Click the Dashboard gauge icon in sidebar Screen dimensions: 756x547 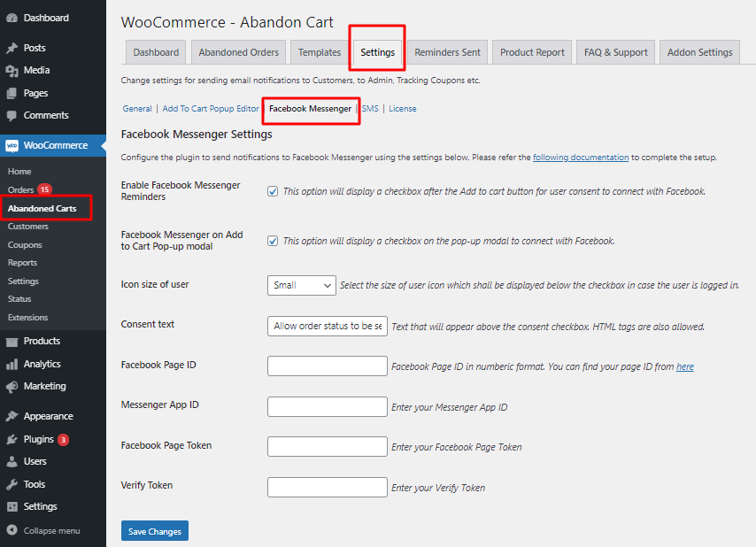(x=12, y=19)
